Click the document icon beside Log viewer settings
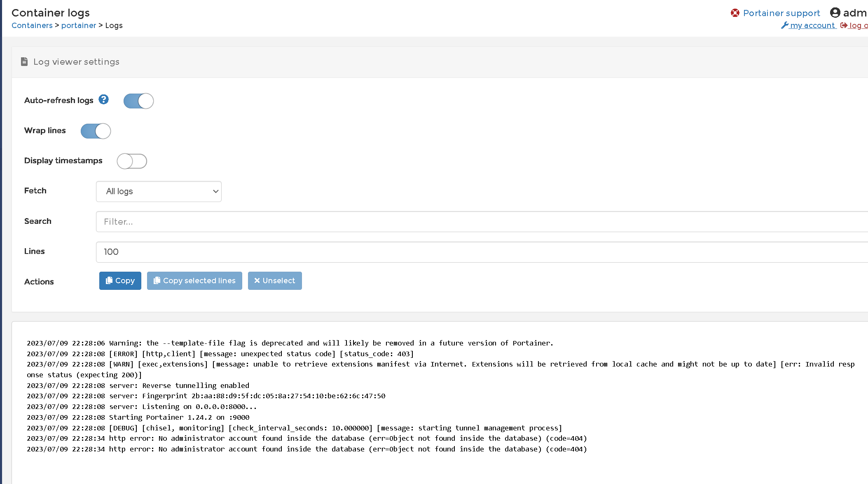 point(24,61)
